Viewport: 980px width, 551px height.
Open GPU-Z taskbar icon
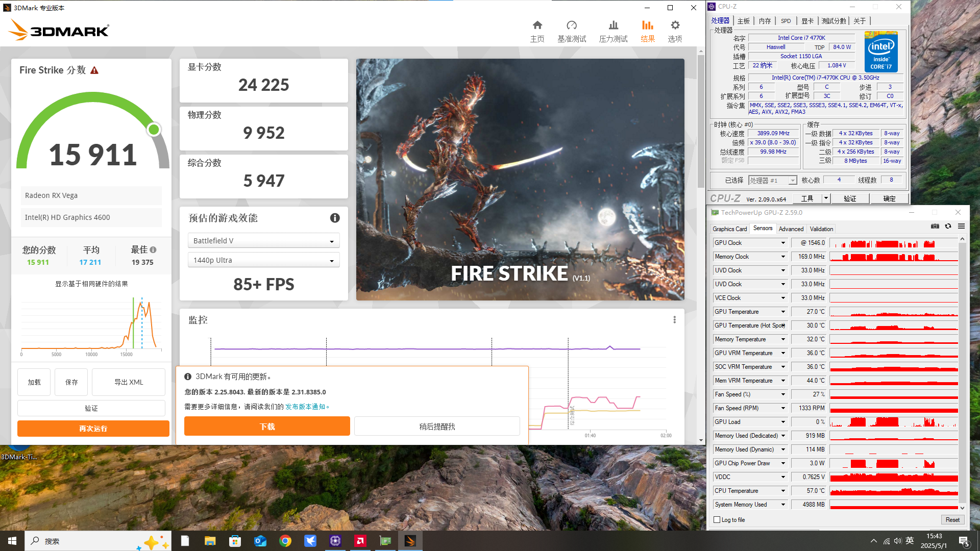click(x=385, y=541)
